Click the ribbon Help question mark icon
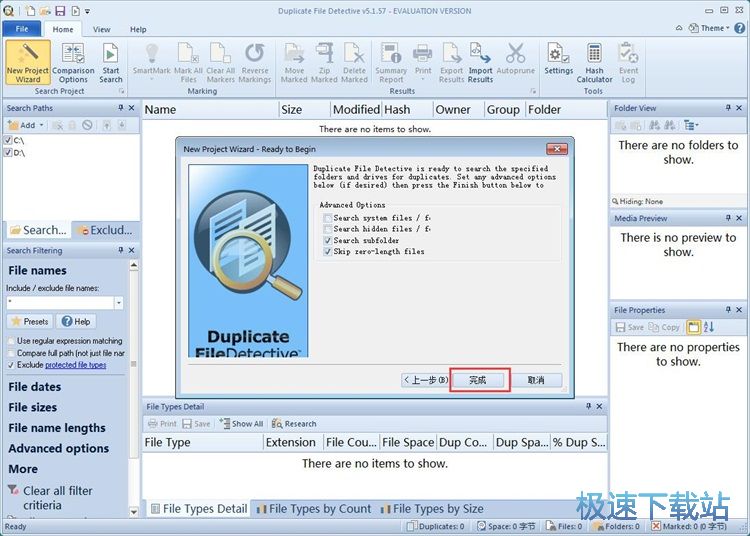The height and width of the screenshot is (536, 750). click(x=739, y=28)
